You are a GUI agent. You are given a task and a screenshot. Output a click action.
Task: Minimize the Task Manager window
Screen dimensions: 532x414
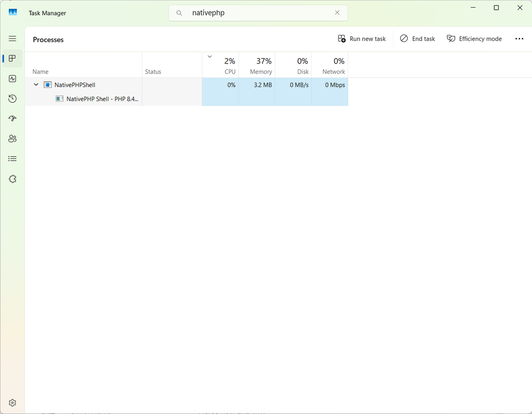pos(472,8)
